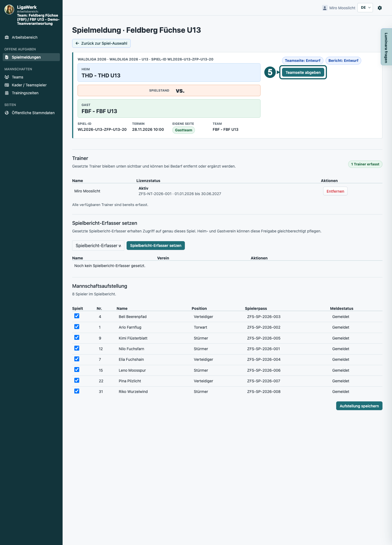Deselect Elia Fuchshain from the lineup
Image resolution: width=392 pixels, height=545 pixels.
(x=77, y=359)
